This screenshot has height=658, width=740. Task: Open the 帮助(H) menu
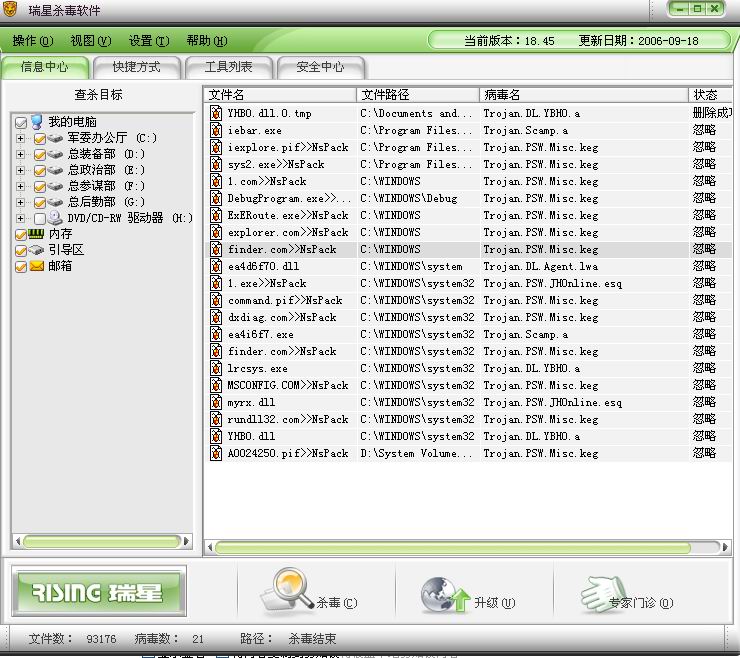207,41
